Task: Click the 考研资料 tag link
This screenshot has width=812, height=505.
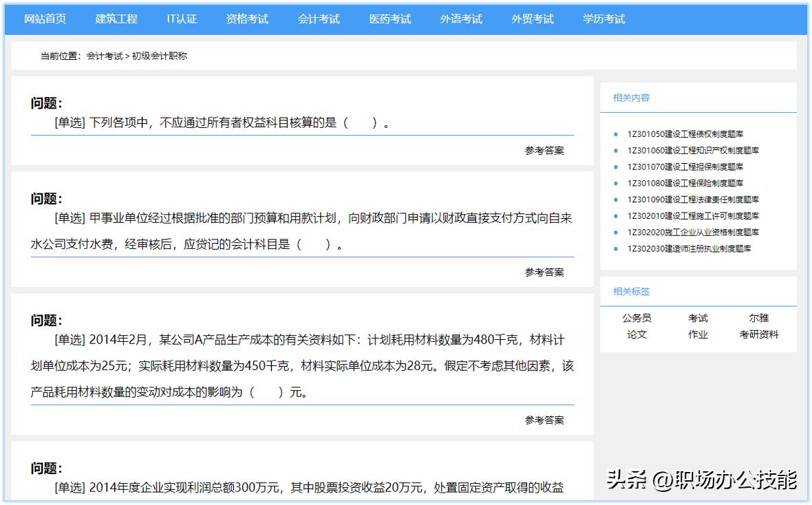Action: (x=758, y=335)
